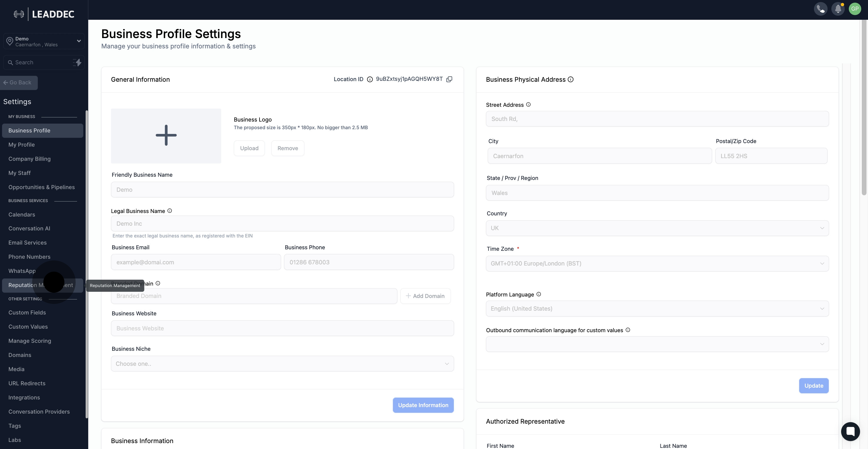Click the plus logo upload placeholder
This screenshot has height=449, width=868.
pyautogui.click(x=166, y=136)
